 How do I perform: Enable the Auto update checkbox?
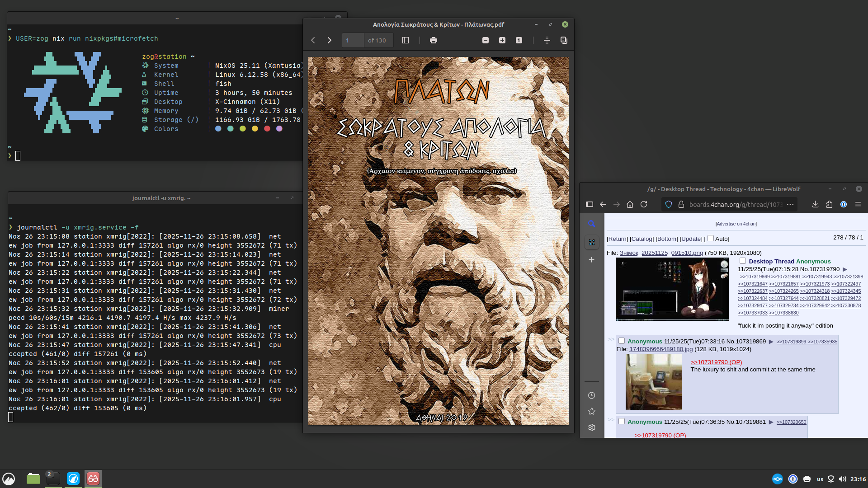tap(711, 238)
